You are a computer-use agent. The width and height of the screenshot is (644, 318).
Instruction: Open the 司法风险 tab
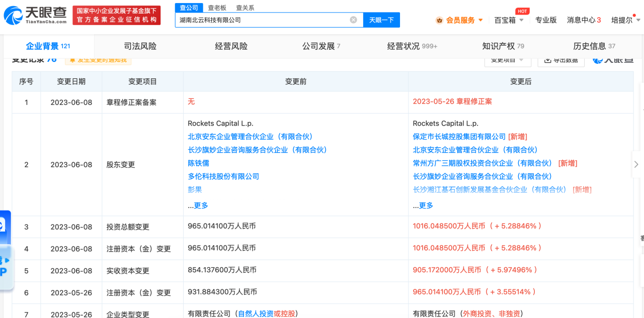[140, 46]
